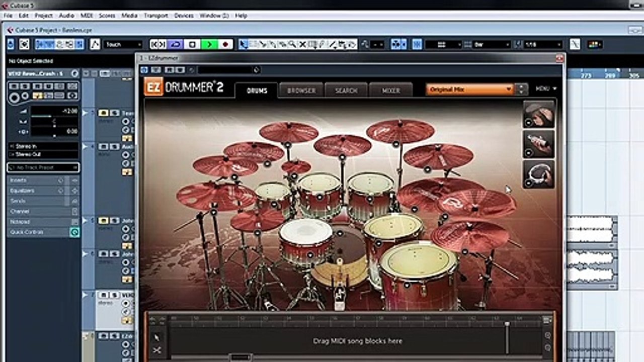Switch to EZdrummer Browser tab
The height and width of the screenshot is (362, 644).
point(301,90)
